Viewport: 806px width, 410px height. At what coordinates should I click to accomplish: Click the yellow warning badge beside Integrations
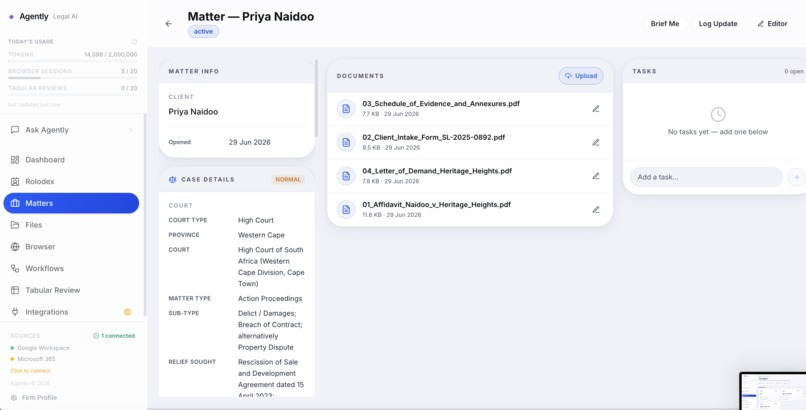[x=127, y=312]
